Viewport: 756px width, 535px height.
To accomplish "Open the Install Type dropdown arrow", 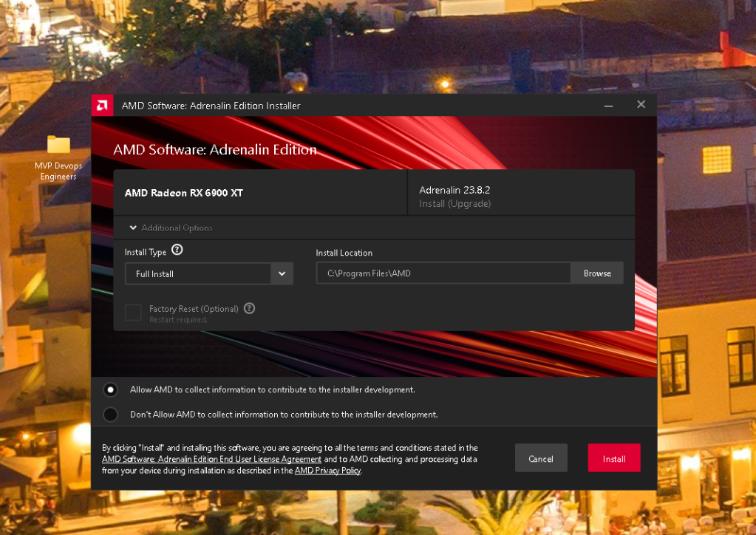I will coord(282,273).
